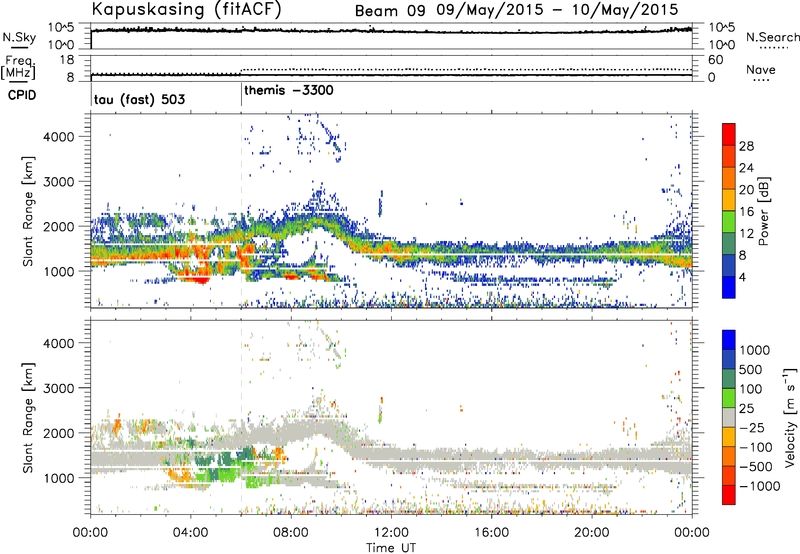Click the '-1000' velocity colorbar tick value

759,486
